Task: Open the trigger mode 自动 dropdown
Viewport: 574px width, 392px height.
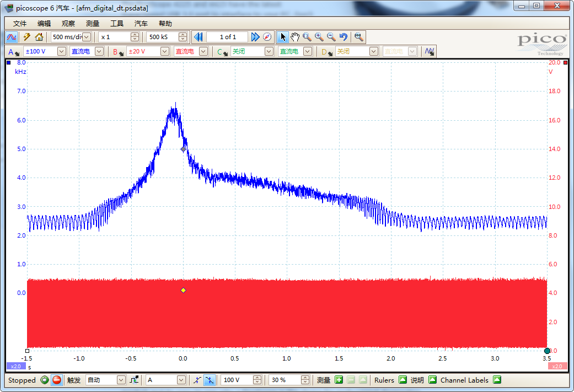Action: (x=121, y=380)
